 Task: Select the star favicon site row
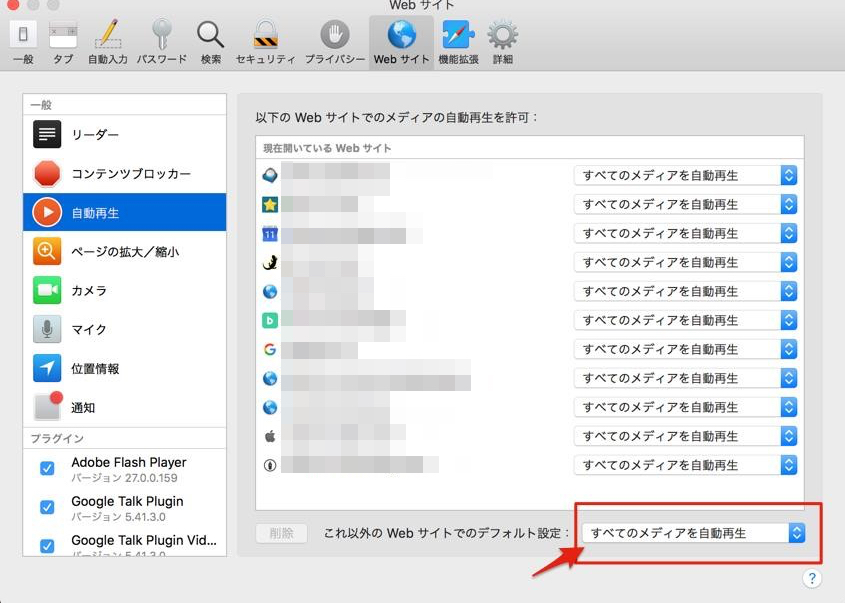tap(530, 205)
